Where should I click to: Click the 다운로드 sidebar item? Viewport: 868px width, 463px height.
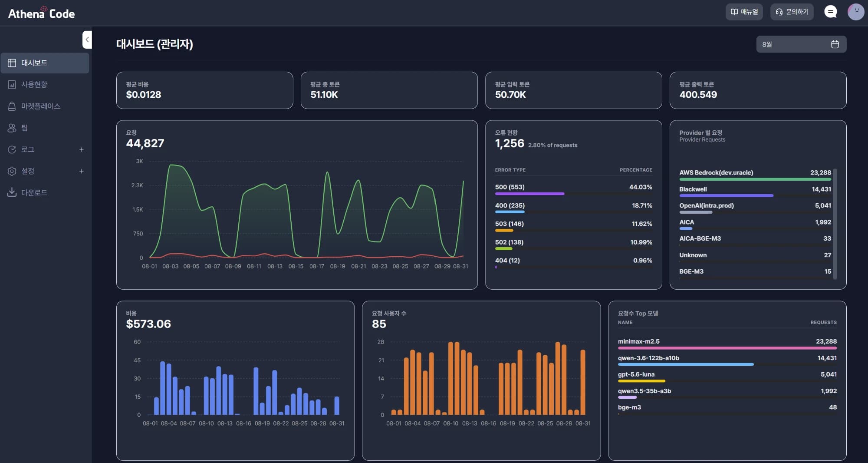45,192
